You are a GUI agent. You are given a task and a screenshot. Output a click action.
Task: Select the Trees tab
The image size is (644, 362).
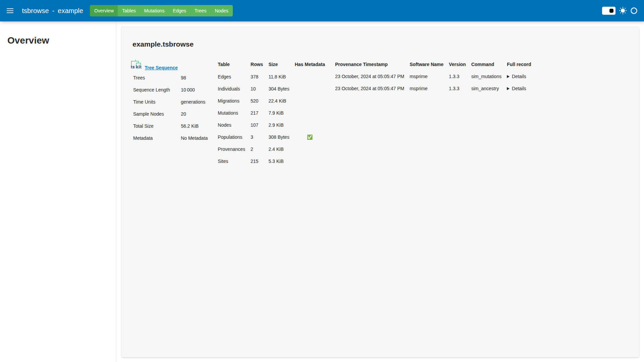200,11
